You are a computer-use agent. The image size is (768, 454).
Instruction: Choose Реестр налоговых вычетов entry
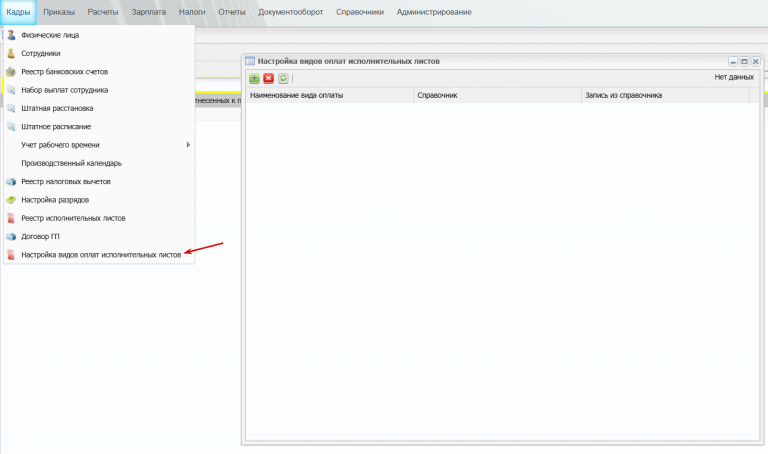click(99, 182)
